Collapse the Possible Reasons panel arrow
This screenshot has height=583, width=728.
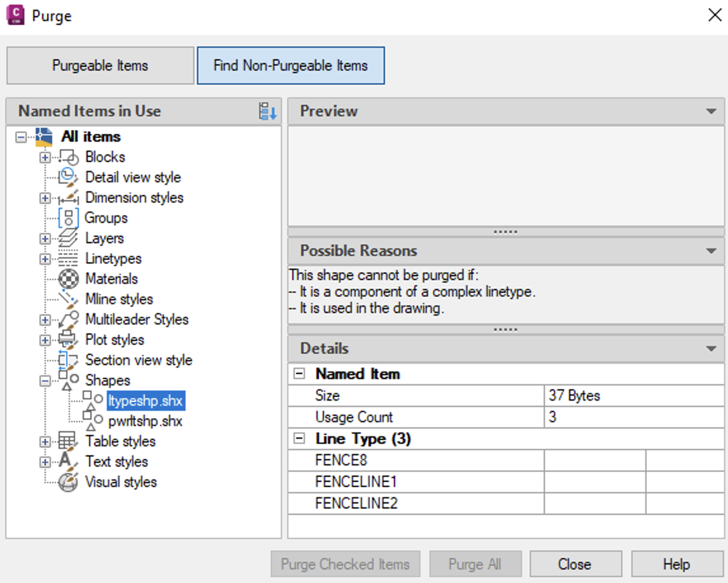coord(711,251)
